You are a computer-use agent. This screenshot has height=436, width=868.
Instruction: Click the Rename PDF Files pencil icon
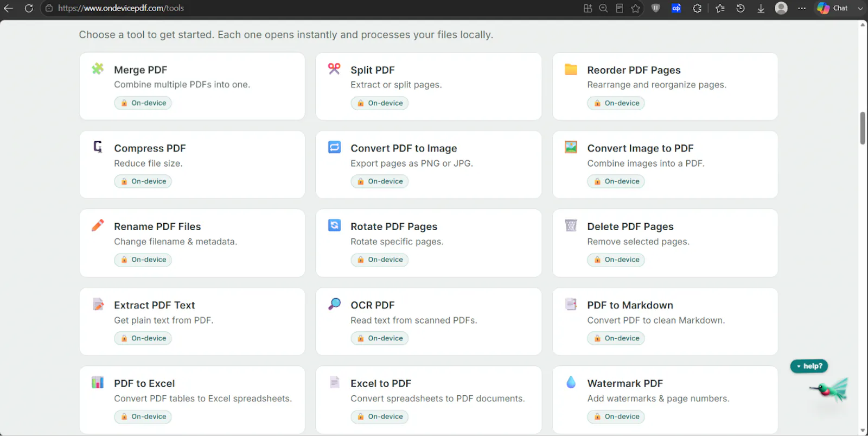(98, 225)
